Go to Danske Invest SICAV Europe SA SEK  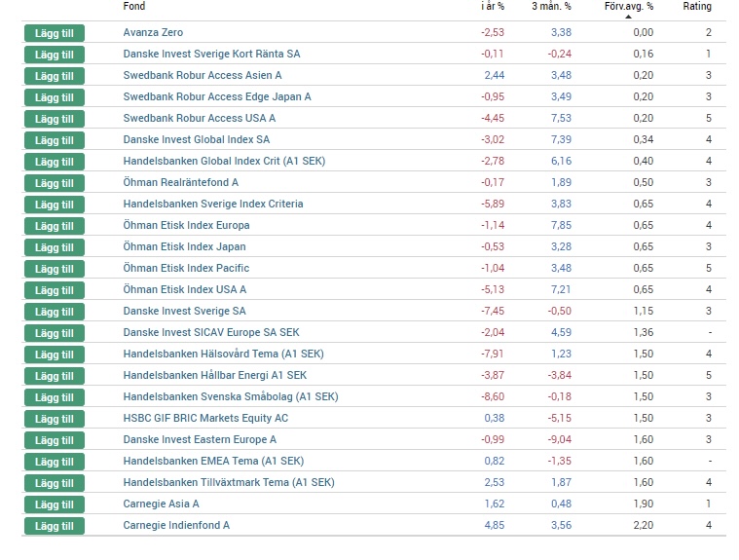click(x=211, y=333)
